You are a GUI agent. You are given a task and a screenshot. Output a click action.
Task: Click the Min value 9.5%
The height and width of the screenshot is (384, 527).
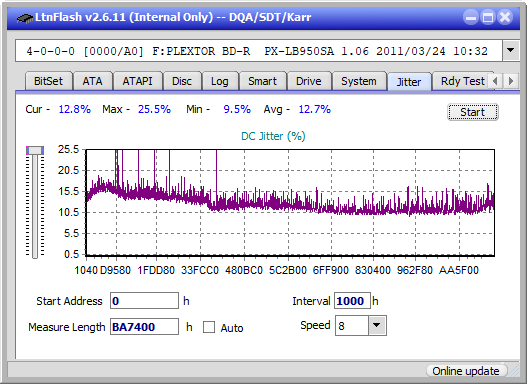click(237, 109)
